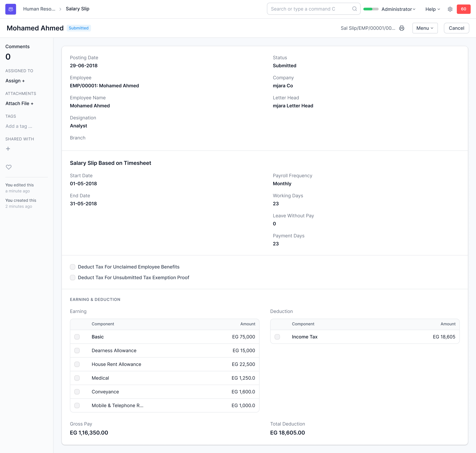Viewport: 476px width, 453px height.
Task: Toggle Deduct Tax For Unsubmitted Tax Exemption Proof
Action: 73,277
